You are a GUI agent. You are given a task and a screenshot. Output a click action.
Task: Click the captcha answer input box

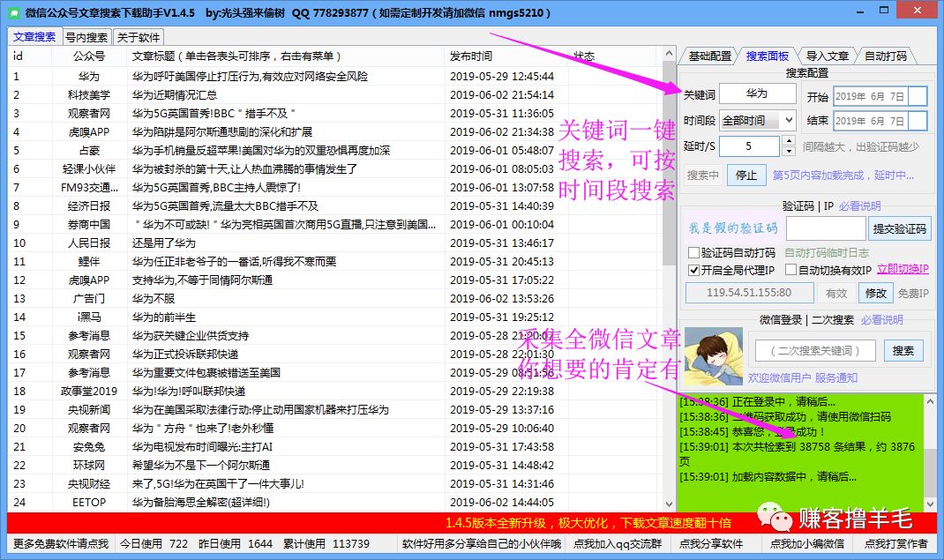(x=826, y=229)
